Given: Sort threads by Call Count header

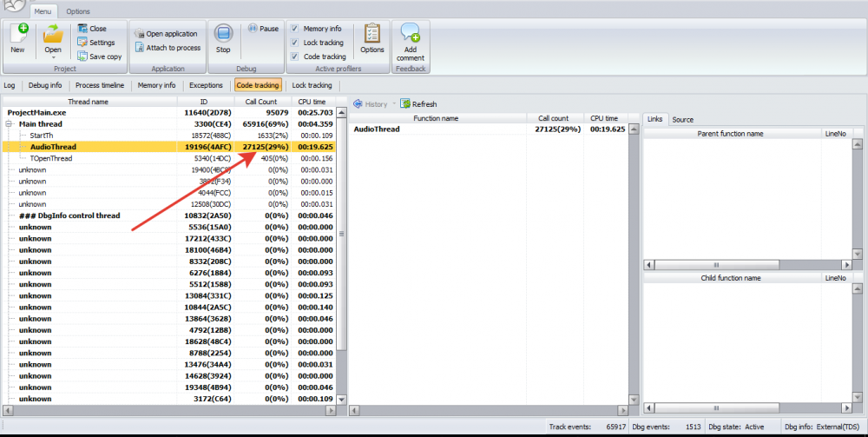Looking at the screenshot, I should point(261,102).
